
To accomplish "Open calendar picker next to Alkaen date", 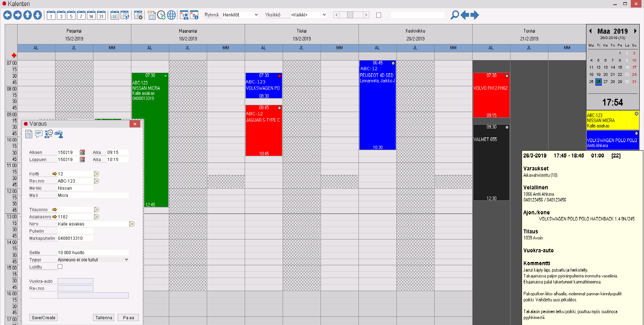I will 82,152.
